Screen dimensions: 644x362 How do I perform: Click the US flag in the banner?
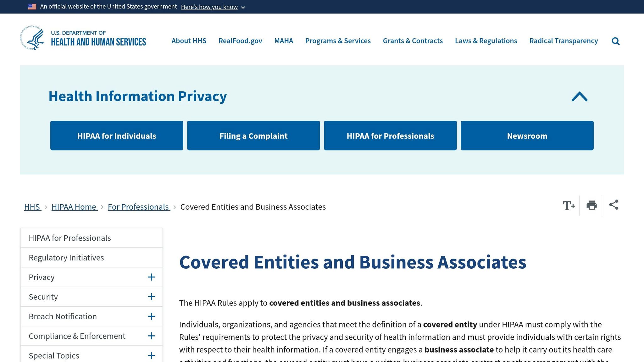[x=31, y=6]
